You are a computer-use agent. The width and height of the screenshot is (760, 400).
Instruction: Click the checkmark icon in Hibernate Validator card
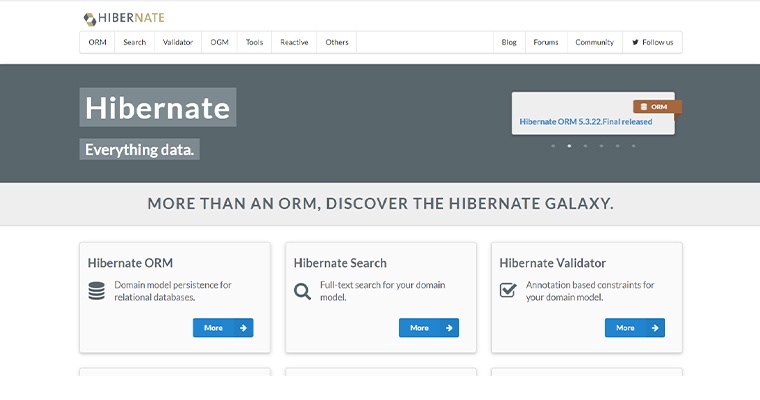pos(508,290)
